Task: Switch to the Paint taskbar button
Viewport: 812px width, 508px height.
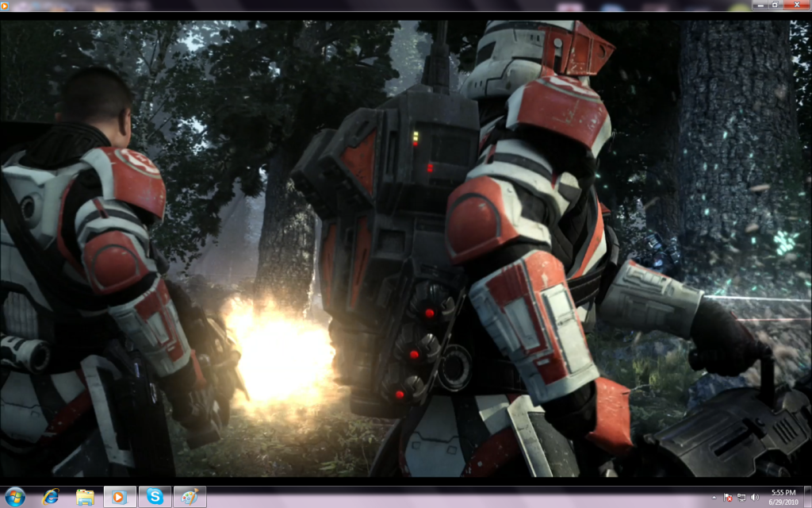Action: click(190, 497)
